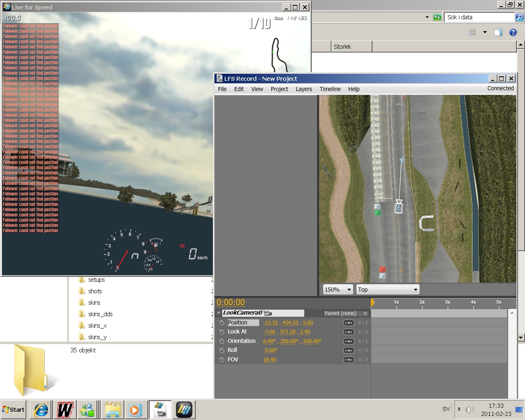Edit the Roll value -5.60°
Screen dimensions: 525x420
[x=270, y=350]
